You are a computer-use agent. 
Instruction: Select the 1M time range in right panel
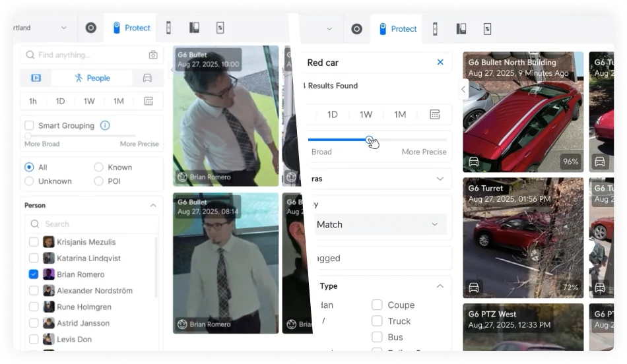pyautogui.click(x=400, y=114)
